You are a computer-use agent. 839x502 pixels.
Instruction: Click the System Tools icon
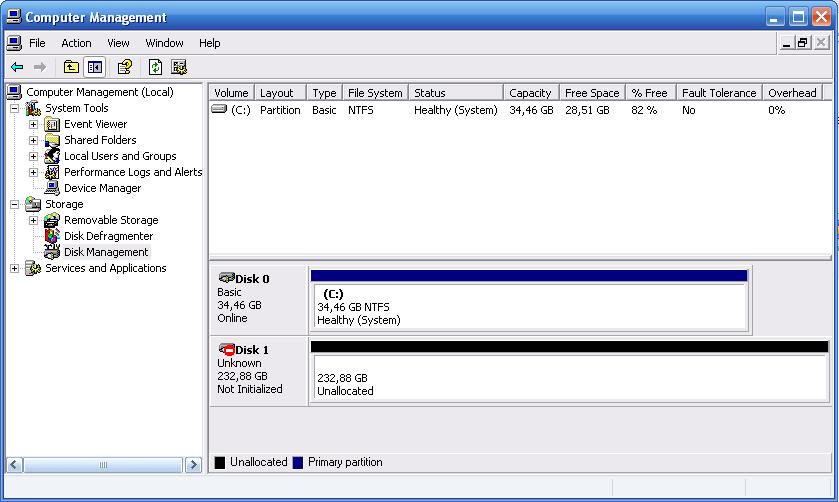[x=33, y=108]
